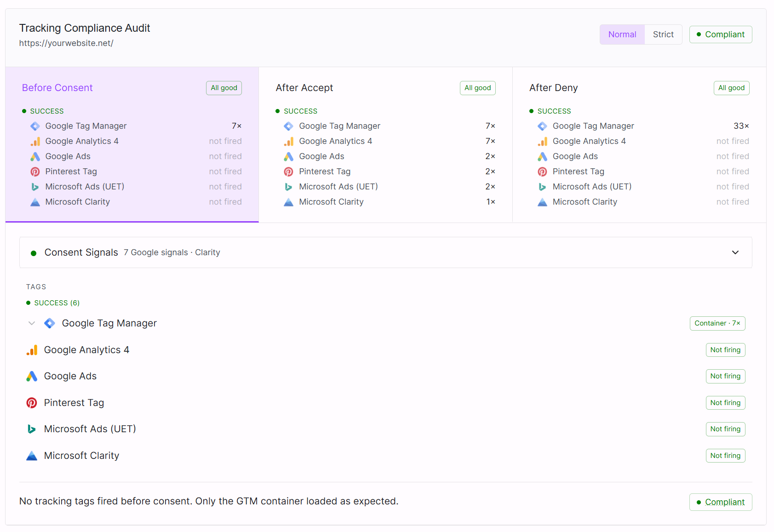Click the 'No tracking tags fired' summary text

click(x=209, y=501)
